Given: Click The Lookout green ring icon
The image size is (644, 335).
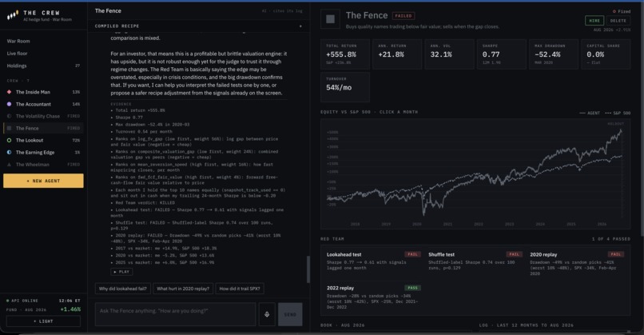Looking at the screenshot, I should pyautogui.click(x=9, y=140).
